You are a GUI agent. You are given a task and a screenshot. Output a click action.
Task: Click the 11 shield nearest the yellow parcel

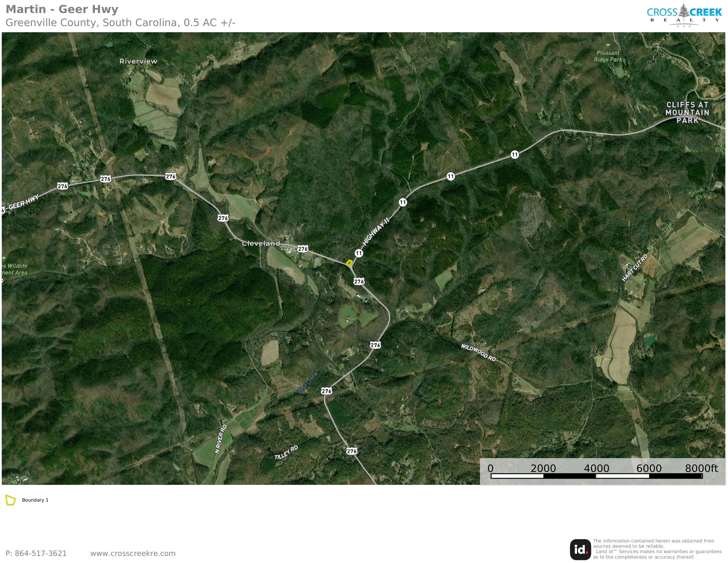[x=359, y=253]
